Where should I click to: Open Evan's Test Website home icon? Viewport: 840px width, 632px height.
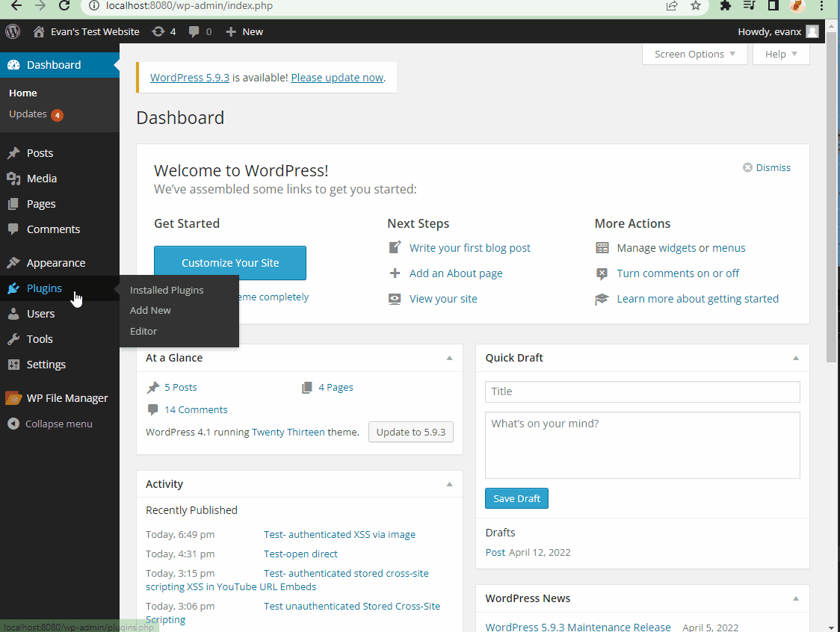click(39, 31)
